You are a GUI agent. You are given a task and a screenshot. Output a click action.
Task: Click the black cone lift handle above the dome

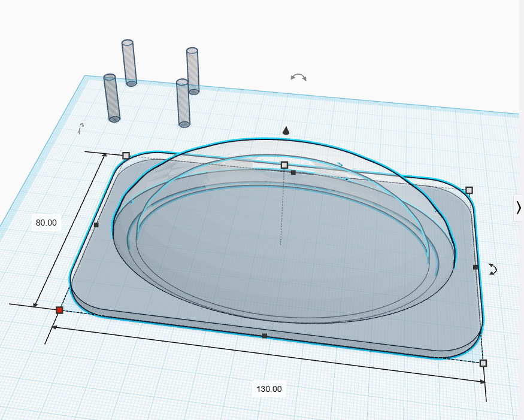[x=286, y=130]
